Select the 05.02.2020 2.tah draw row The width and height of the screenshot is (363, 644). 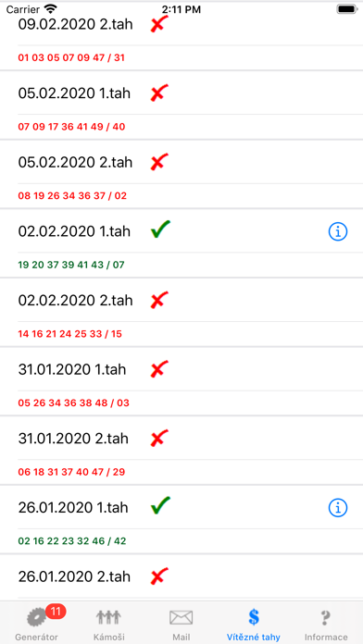(181, 162)
